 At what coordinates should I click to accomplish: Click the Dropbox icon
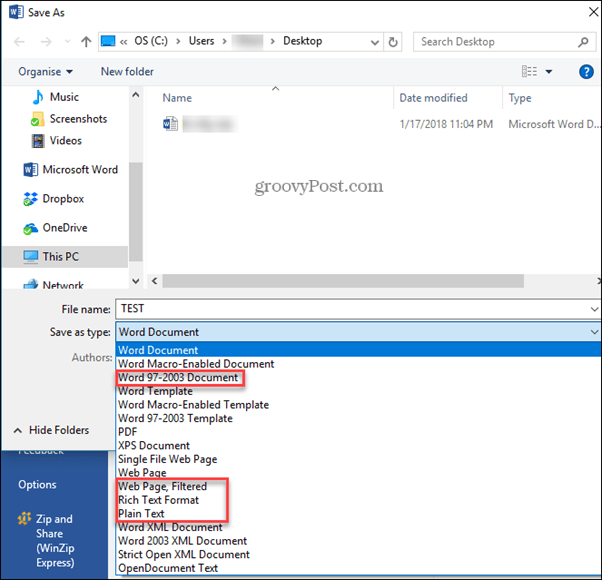click(30, 199)
